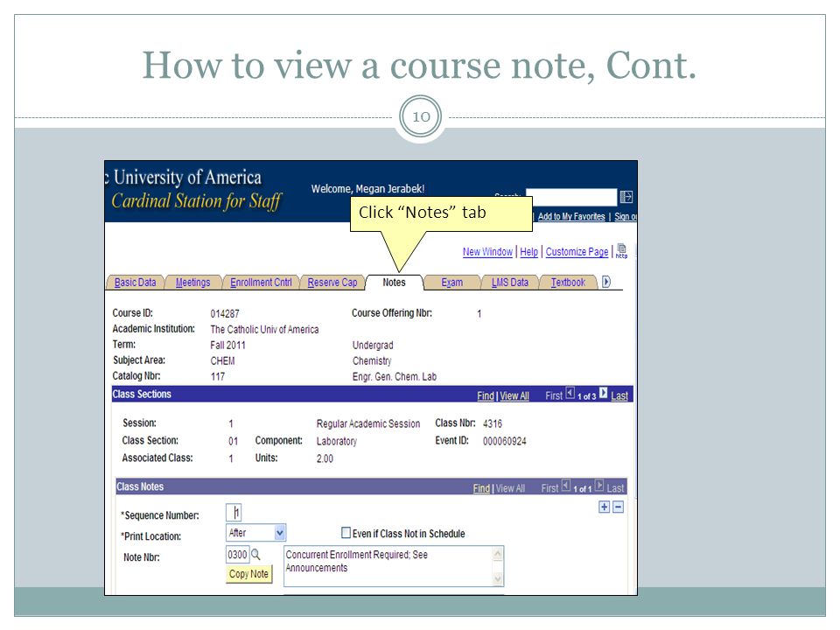
Task: Select the Reserve Cap tab
Action: tap(332, 283)
